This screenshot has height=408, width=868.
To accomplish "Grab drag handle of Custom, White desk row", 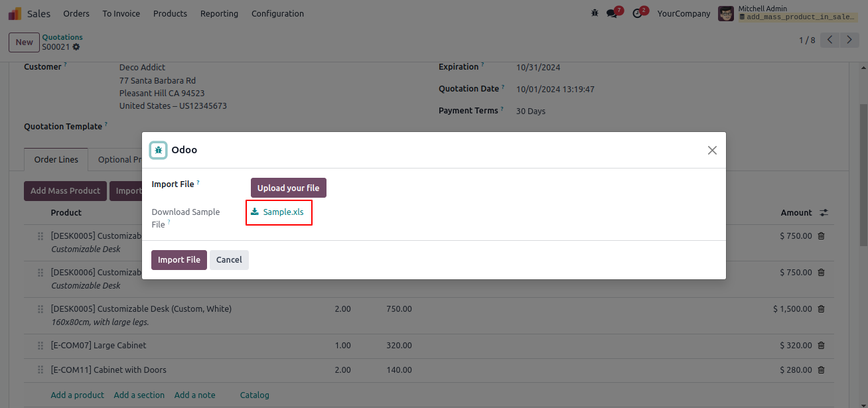I will click(39, 308).
